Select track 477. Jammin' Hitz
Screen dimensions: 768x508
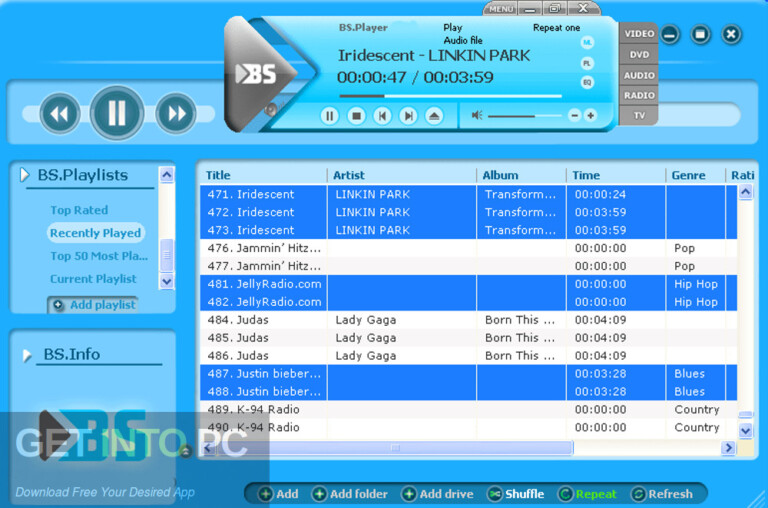pos(468,266)
